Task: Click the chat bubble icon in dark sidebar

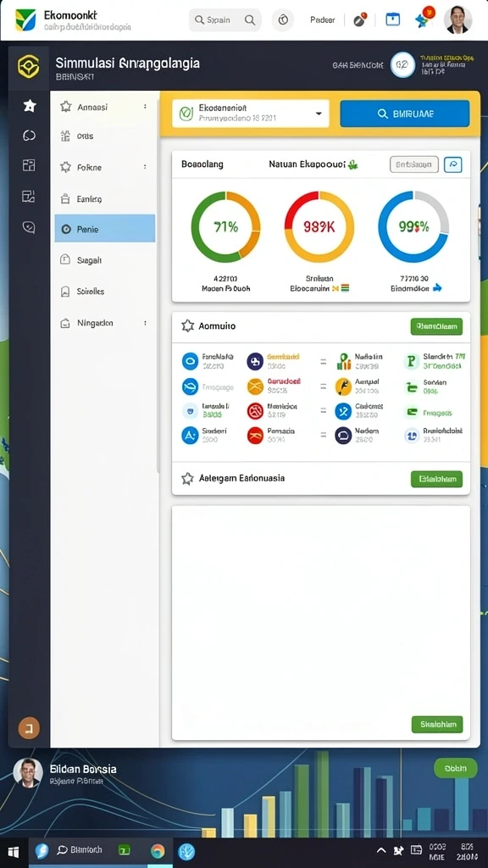Action: (29, 227)
